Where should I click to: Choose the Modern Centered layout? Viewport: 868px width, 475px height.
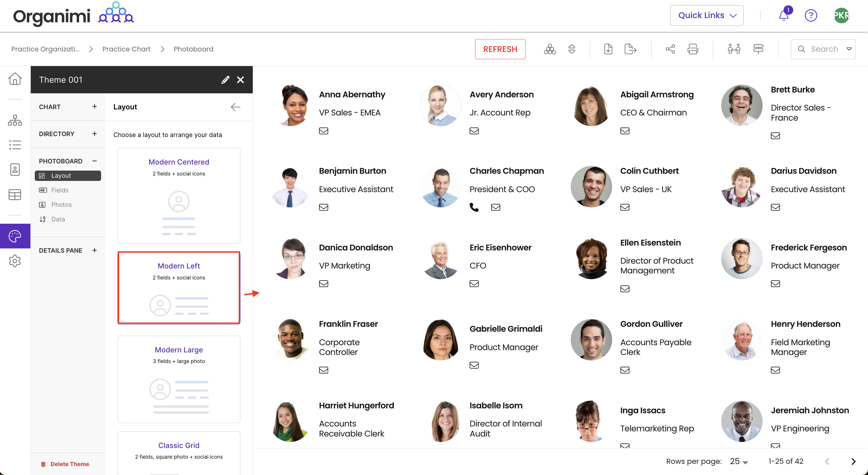(179, 196)
